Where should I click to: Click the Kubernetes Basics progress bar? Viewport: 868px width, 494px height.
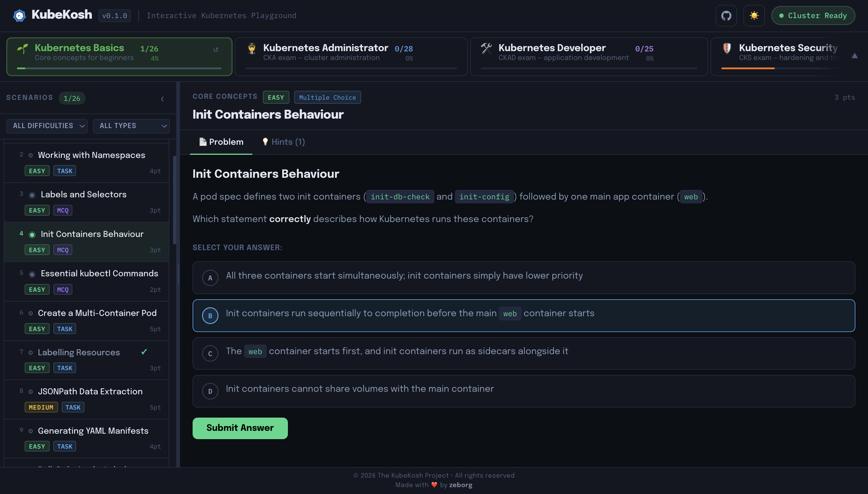pyautogui.click(x=119, y=68)
